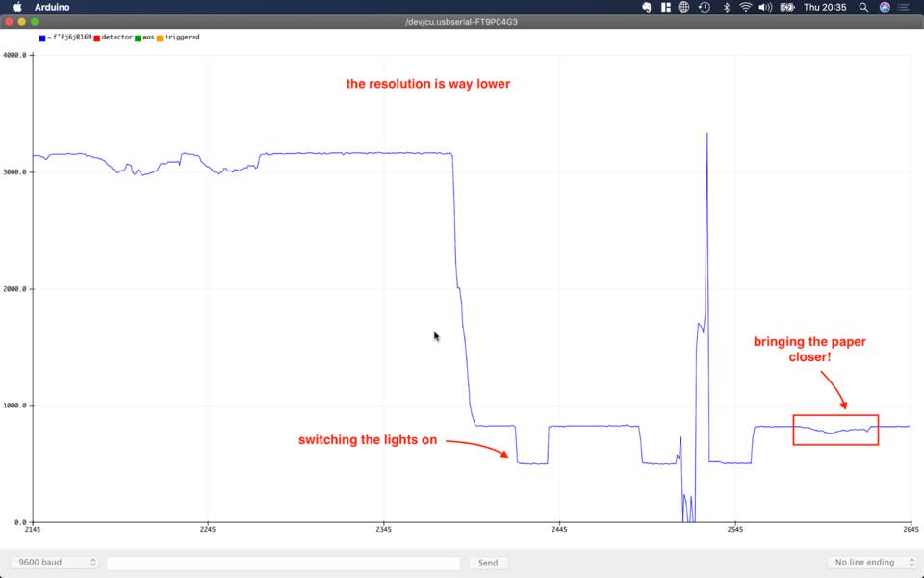Open the Apple menu
The image size is (924, 578).
[x=17, y=7]
